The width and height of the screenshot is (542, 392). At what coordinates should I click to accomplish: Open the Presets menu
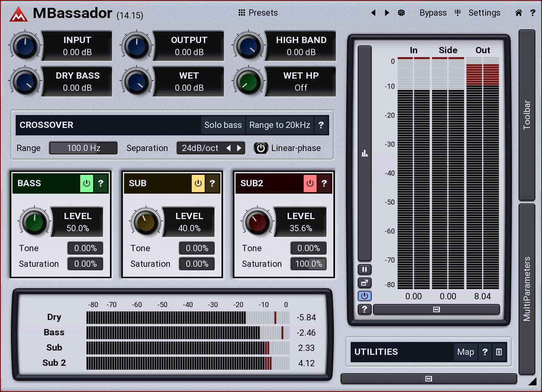point(258,13)
